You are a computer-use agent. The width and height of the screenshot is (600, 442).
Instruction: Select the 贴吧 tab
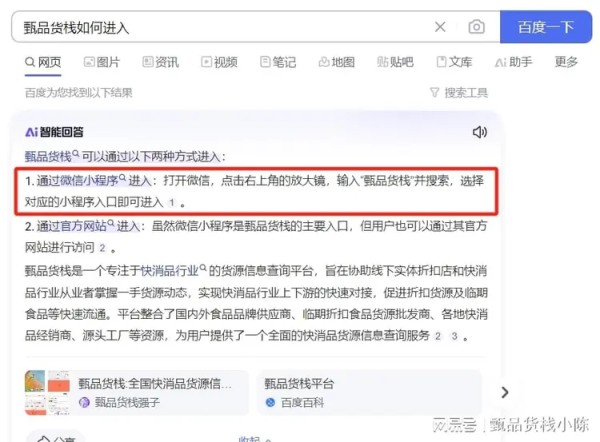(395, 62)
